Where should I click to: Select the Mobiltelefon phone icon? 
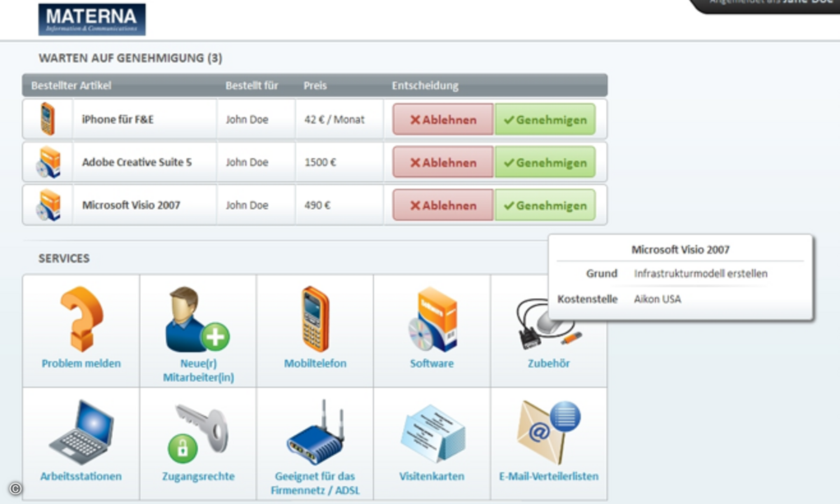(x=315, y=318)
